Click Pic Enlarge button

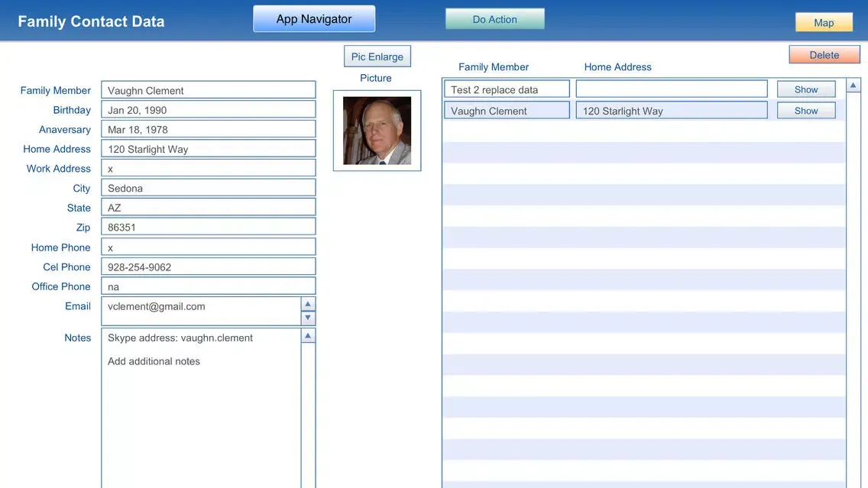click(377, 57)
